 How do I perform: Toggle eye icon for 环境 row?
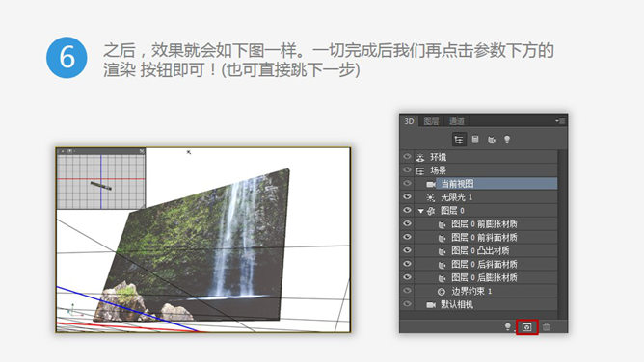[407, 157]
